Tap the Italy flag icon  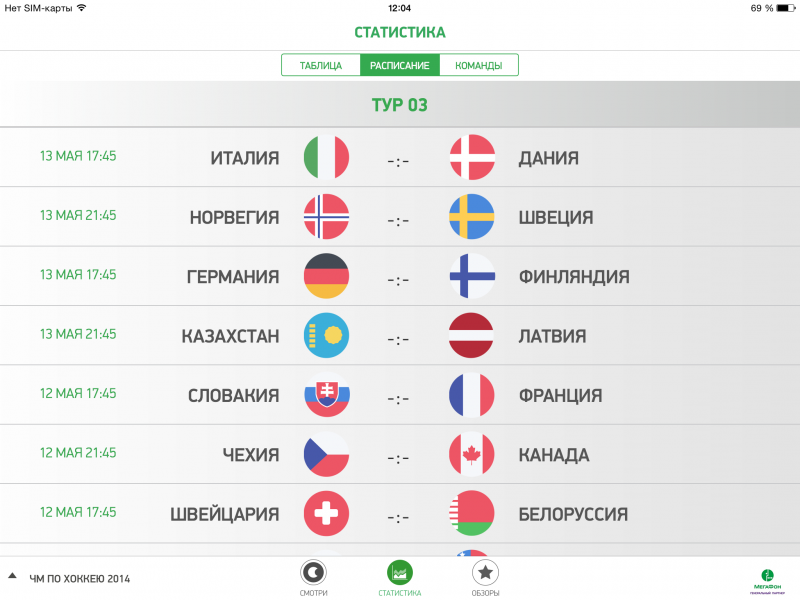coord(326,157)
